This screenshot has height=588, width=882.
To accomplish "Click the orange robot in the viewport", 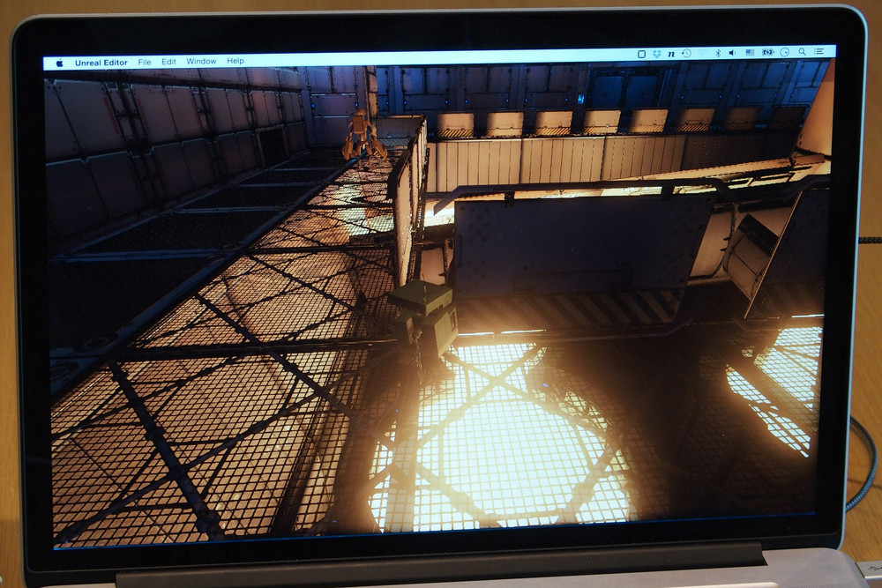I will [363, 135].
